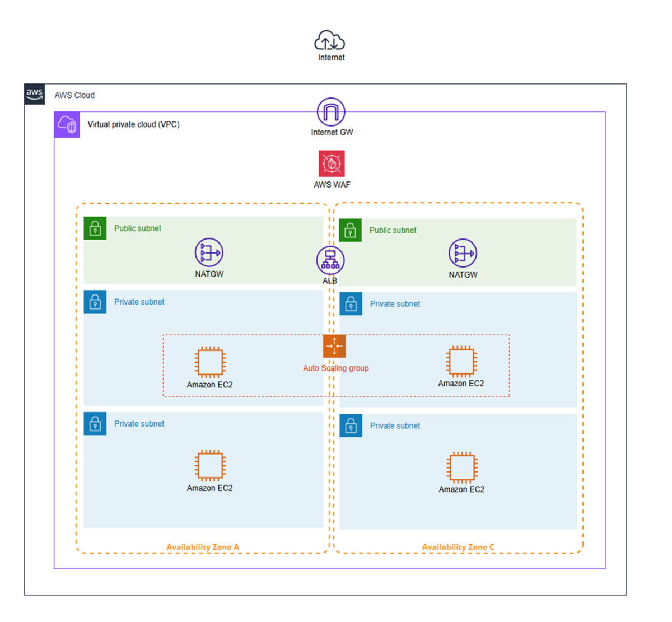Click upper 'Private subnet' label in Zone A
The width and height of the screenshot is (672, 622).
click(139, 302)
